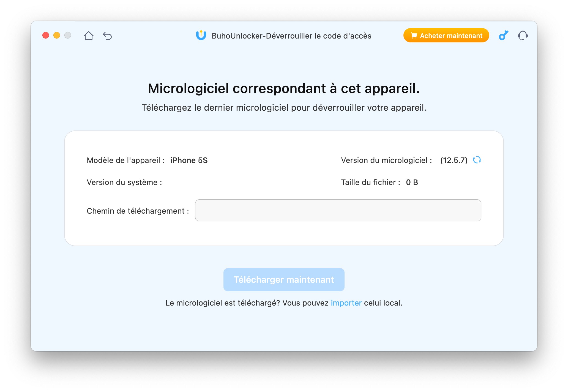The width and height of the screenshot is (568, 392).
Task: Click the Version du système label
Action: 124,183
